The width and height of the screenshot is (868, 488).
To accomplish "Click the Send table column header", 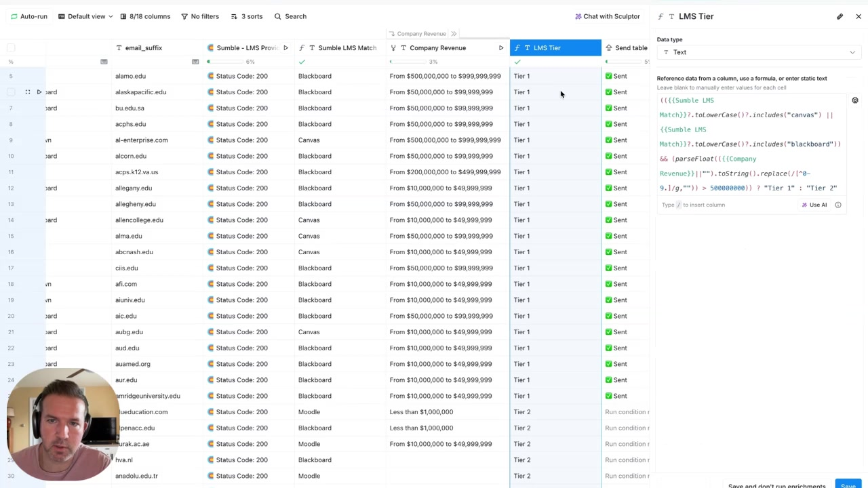I will click(627, 47).
